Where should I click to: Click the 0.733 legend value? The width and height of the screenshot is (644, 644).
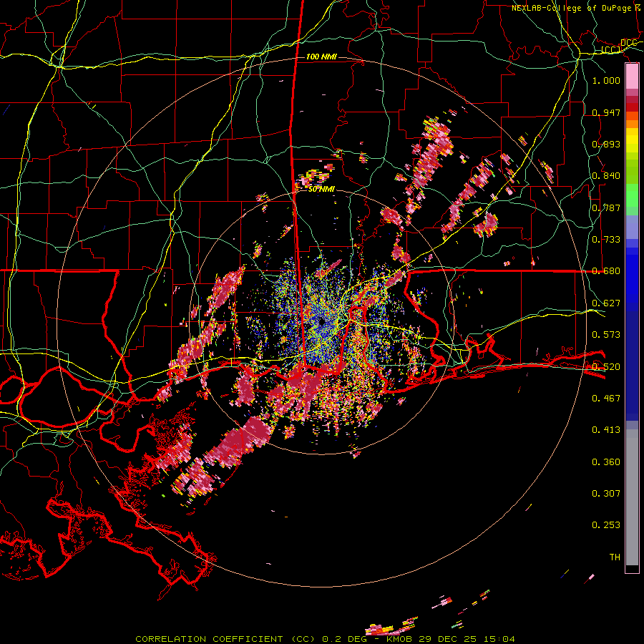606,240
